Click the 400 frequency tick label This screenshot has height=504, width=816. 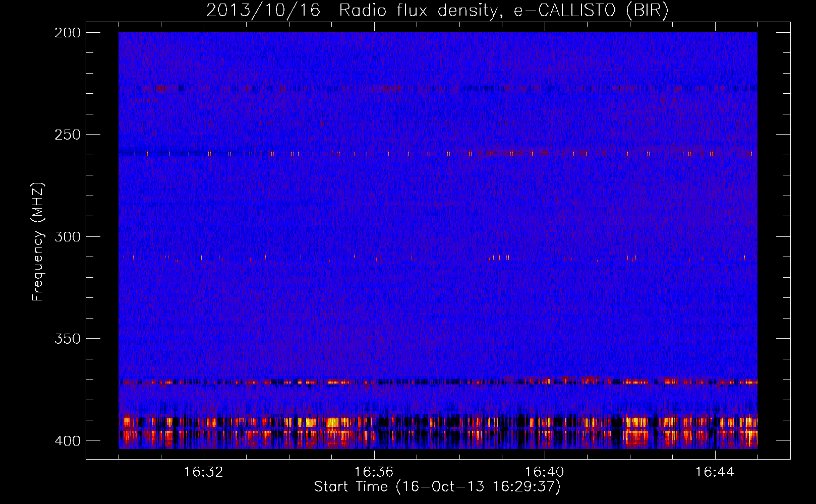pos(67,441)
